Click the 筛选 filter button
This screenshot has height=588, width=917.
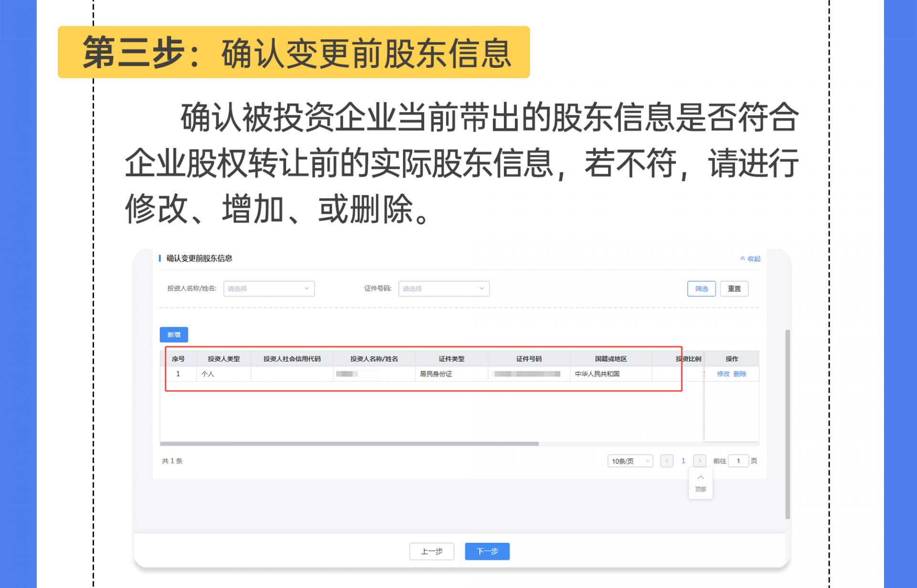point(701,289)
